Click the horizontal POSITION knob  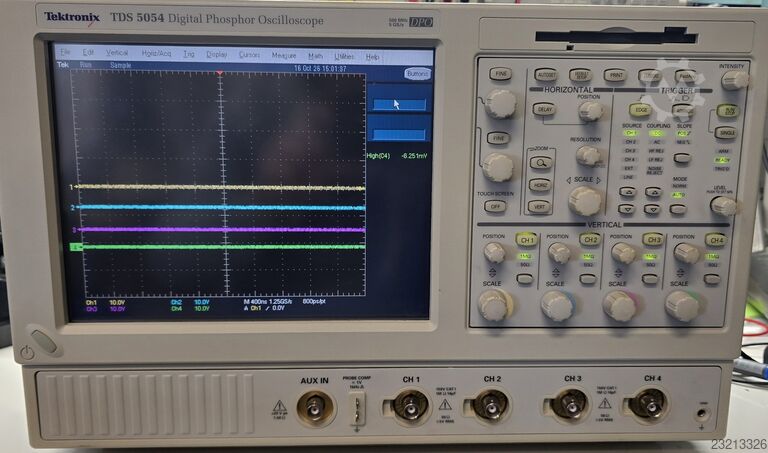590,111
